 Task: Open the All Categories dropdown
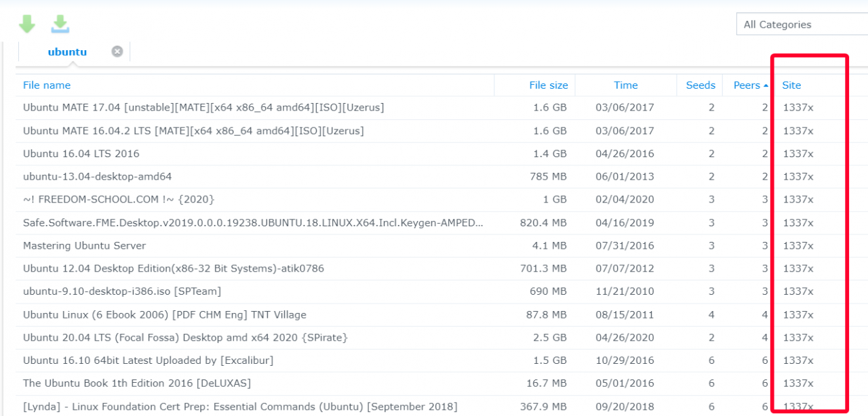point(800,24)
